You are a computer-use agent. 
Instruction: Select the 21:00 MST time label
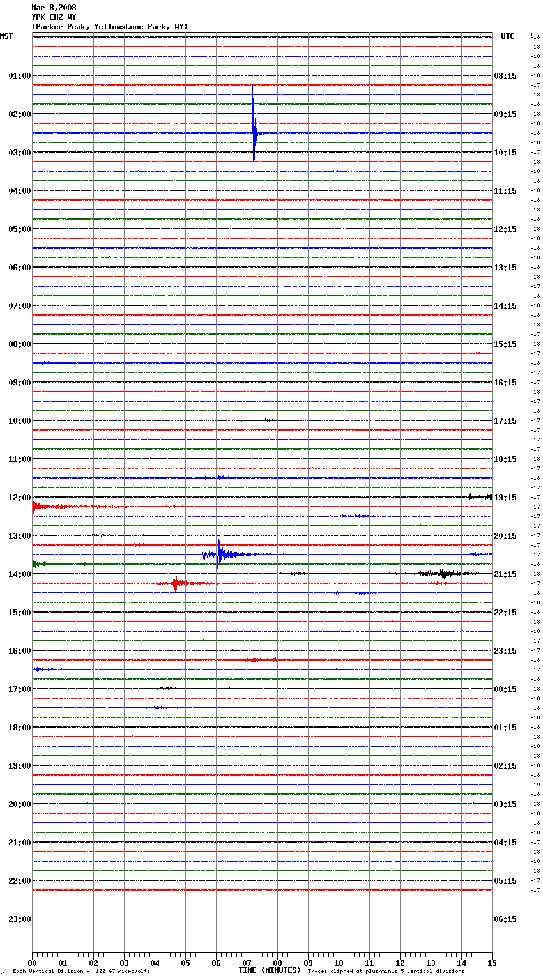19,843
